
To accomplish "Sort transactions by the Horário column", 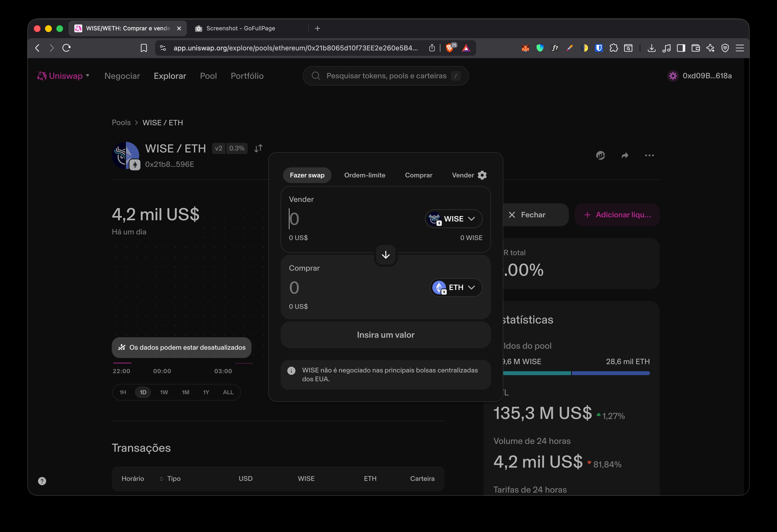I will pyautogui.click(x=133, y=478).
